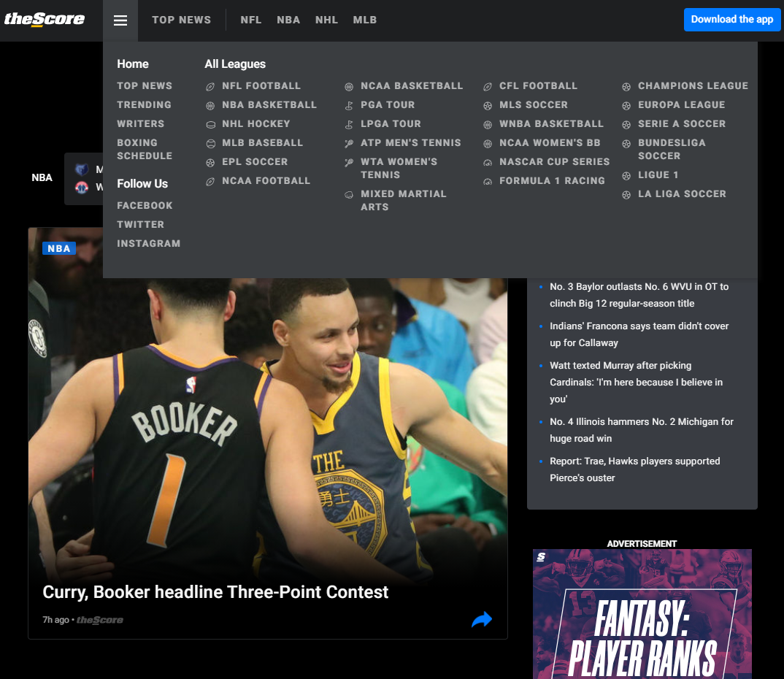Click the soccer icon beside EPL Soccer

(x=210, y=163)
